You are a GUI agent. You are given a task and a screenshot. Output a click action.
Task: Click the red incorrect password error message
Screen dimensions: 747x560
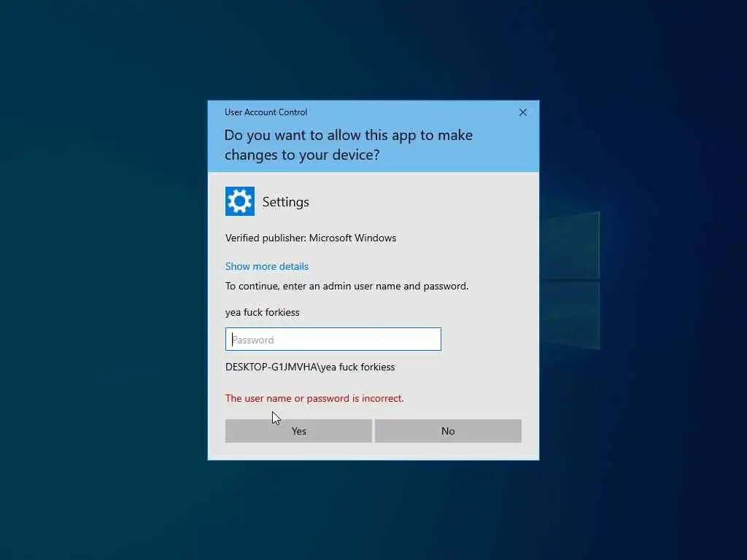coord(314,398)
